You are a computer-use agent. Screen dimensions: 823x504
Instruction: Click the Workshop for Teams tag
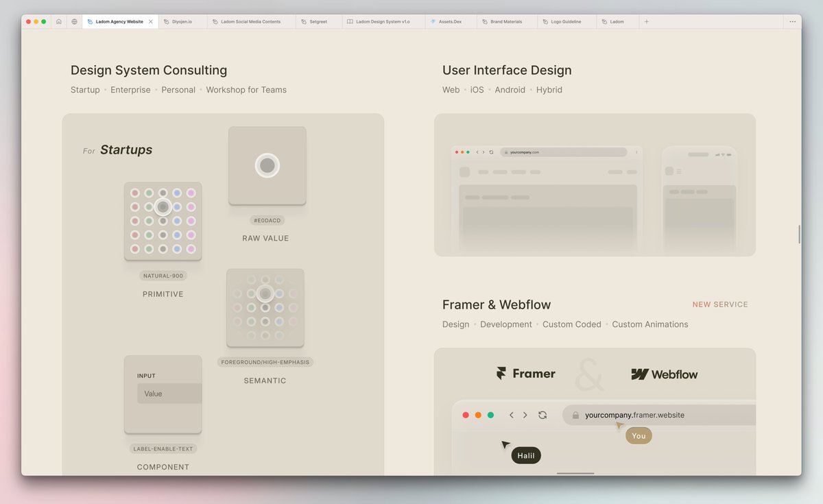tap(246, 90)
